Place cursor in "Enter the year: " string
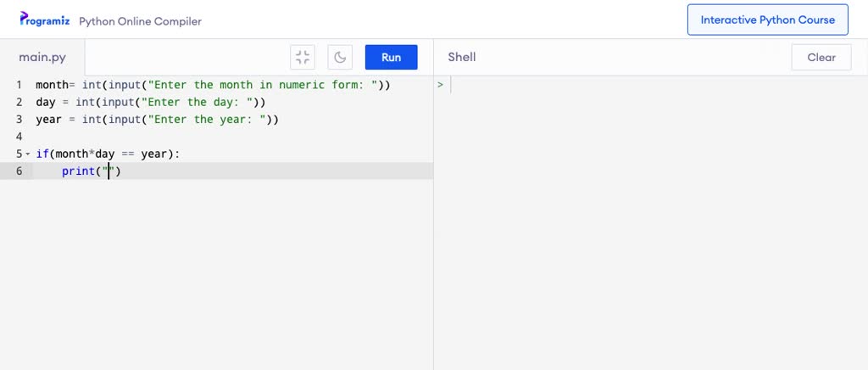 point(207,119)
